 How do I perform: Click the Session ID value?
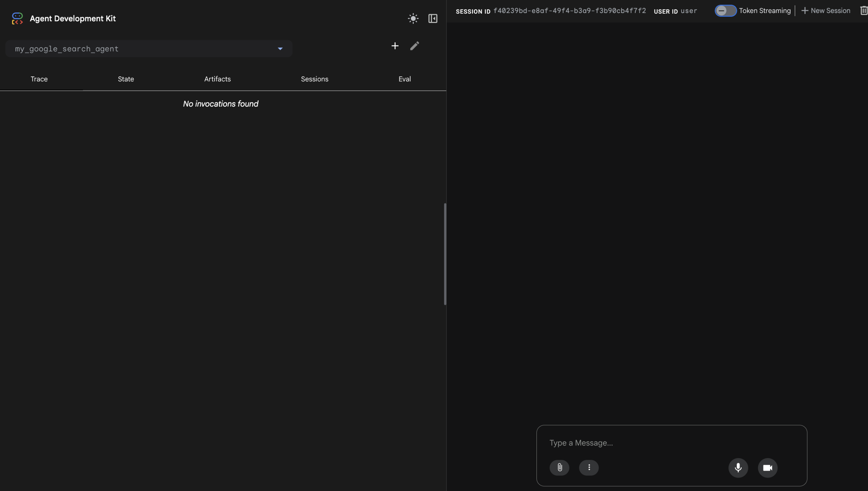point(570,11)
